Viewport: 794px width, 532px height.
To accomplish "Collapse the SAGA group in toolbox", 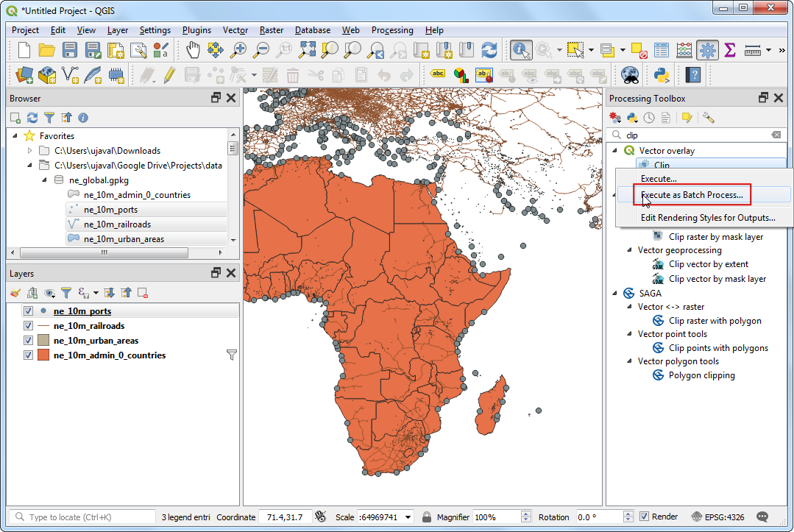I will coord(616,293).
